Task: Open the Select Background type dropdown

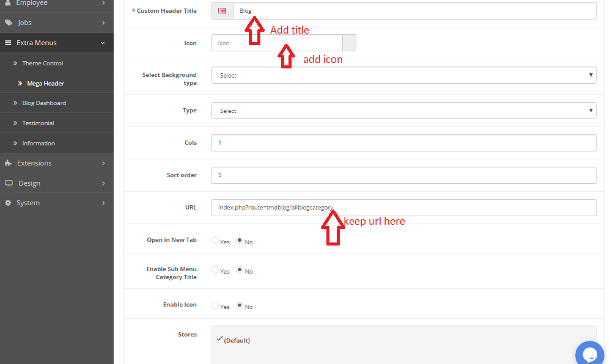Action: pyautogui.click(x=403, y=75)
